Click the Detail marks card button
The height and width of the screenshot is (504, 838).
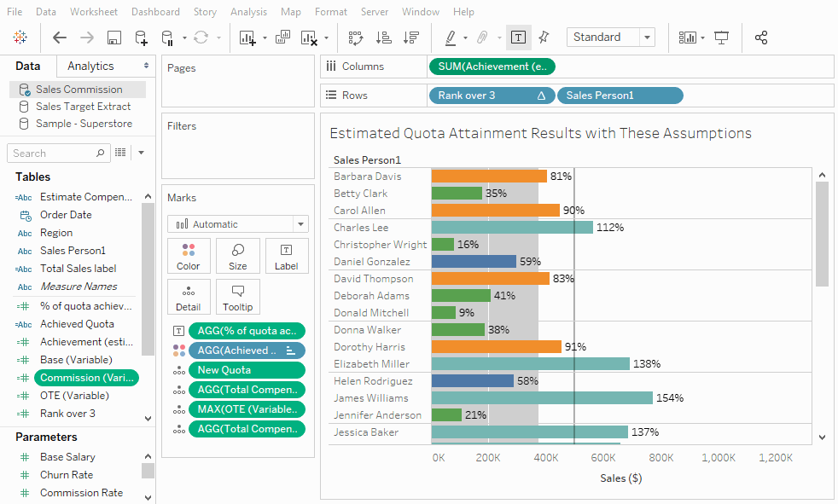(188, 298)
